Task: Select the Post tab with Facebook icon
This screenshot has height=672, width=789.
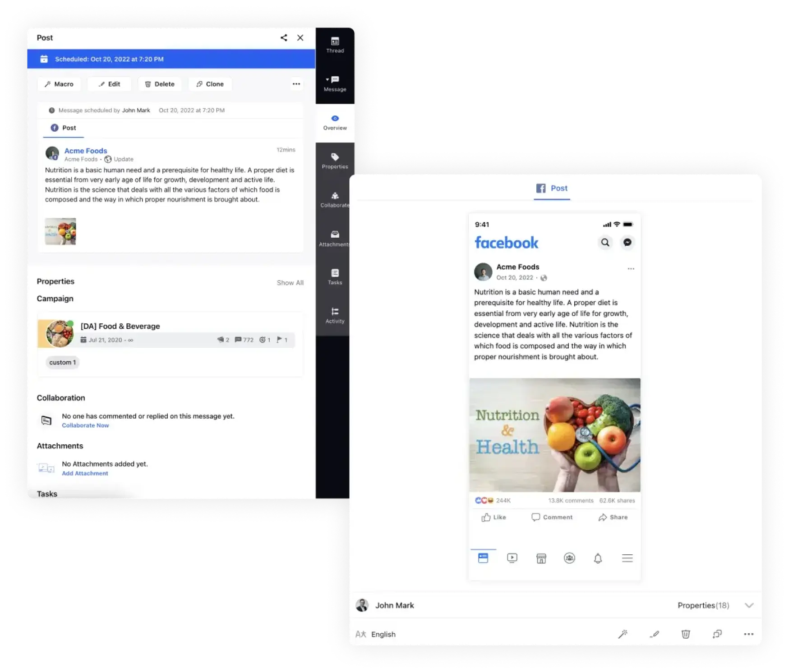Action: [64, 128]
